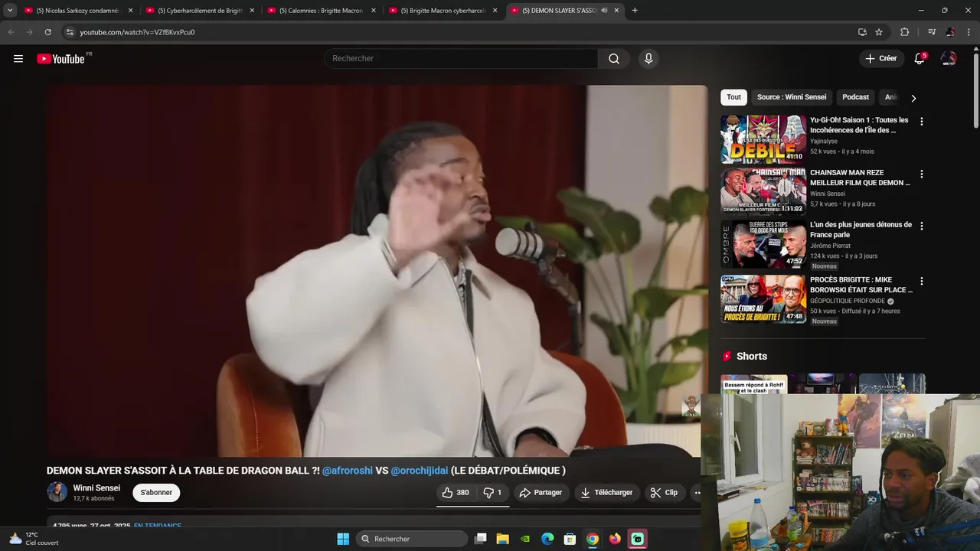Image resolution: width=980 pixels, height=551 pixels.
Task: Open the Winni Sensei channel name link
Action: pyautogui.click(x=96, y=488)
